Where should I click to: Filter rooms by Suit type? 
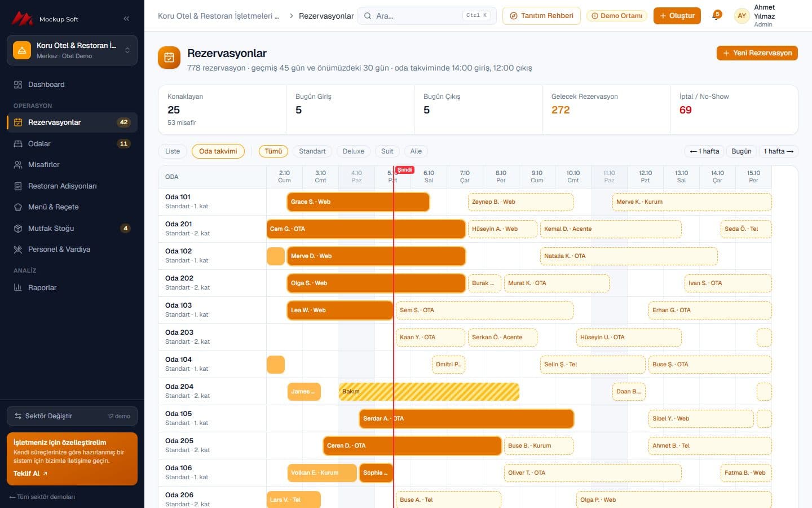[x=387, y=151]
